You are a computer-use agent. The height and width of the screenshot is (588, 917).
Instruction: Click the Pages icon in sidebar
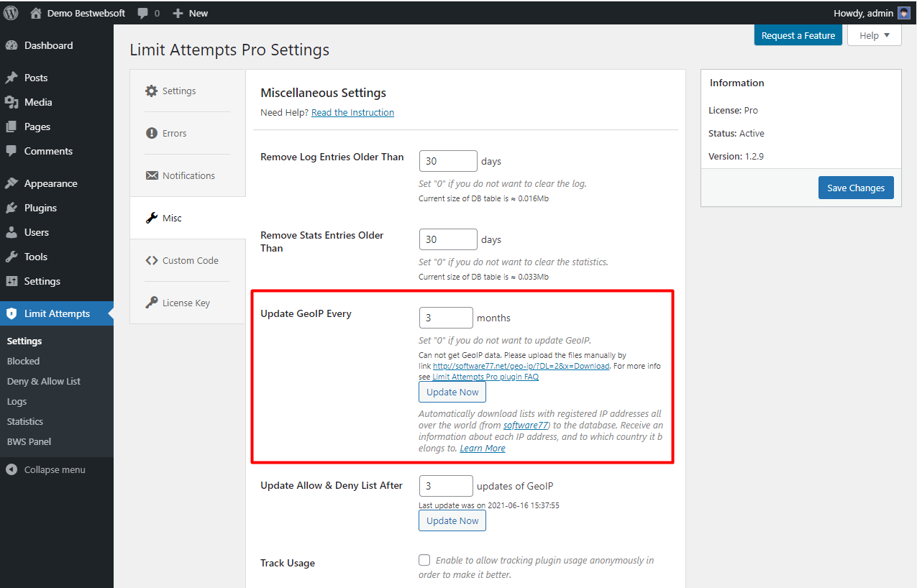coord(12,127)
